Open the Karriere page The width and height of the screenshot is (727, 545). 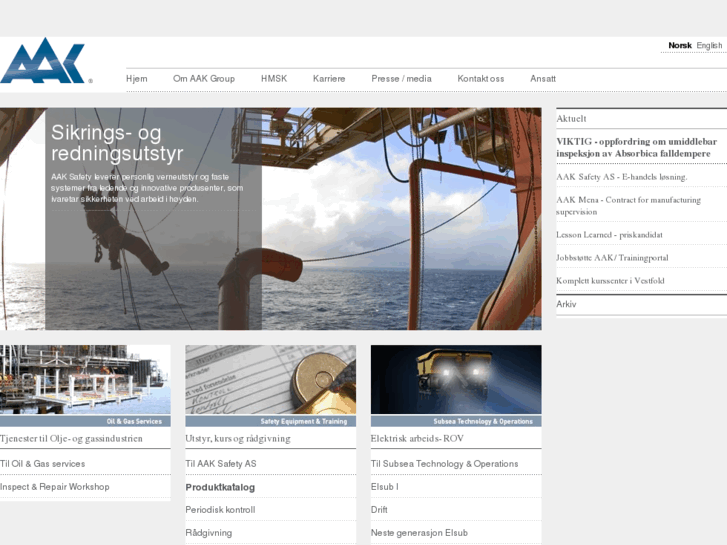pos(329,79)
